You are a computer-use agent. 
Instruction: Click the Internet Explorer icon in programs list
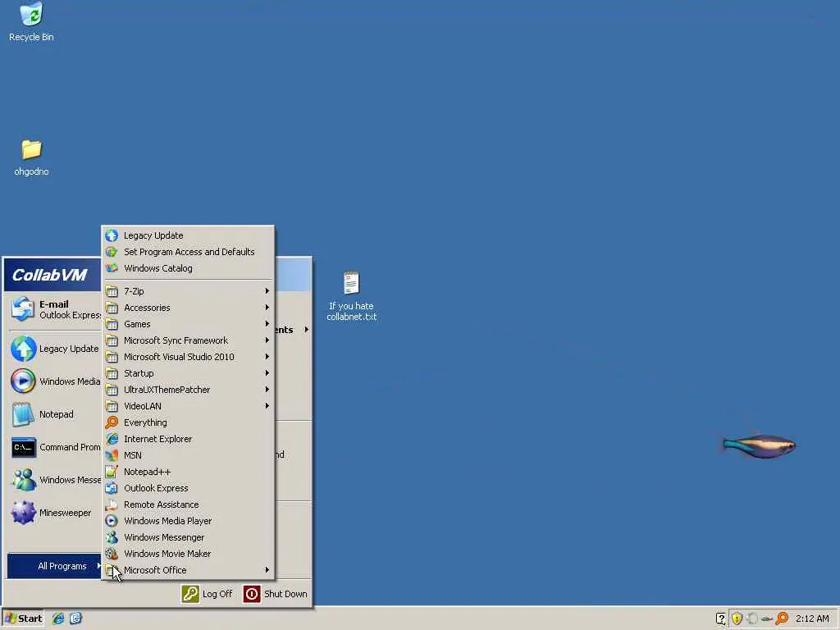(x=112, y=439)
